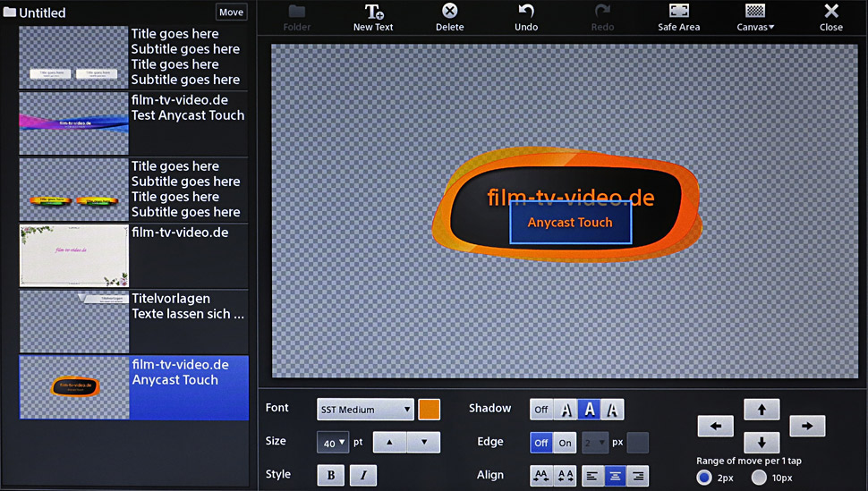Toggle the Safe Area overlay
The width and height of the screenshot is (868, 491).
(678, 17)
